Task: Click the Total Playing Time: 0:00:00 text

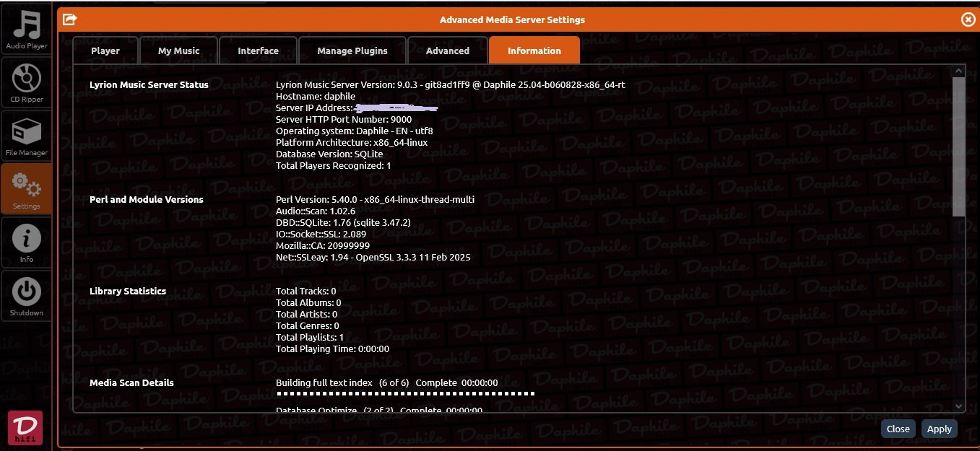Action: [x=333, y=349]
